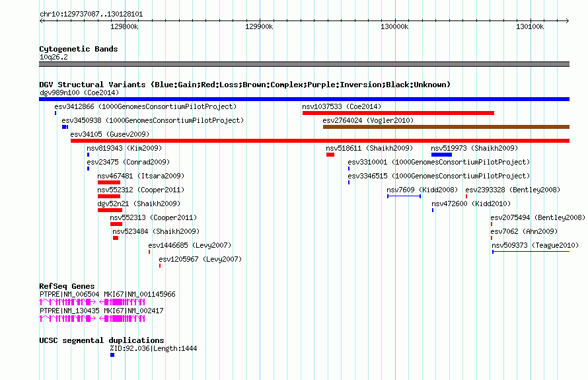Click the Cytogenetic Bands track title
The height and width of the screenshot is (380, 588).
click(x=79, y=49)
